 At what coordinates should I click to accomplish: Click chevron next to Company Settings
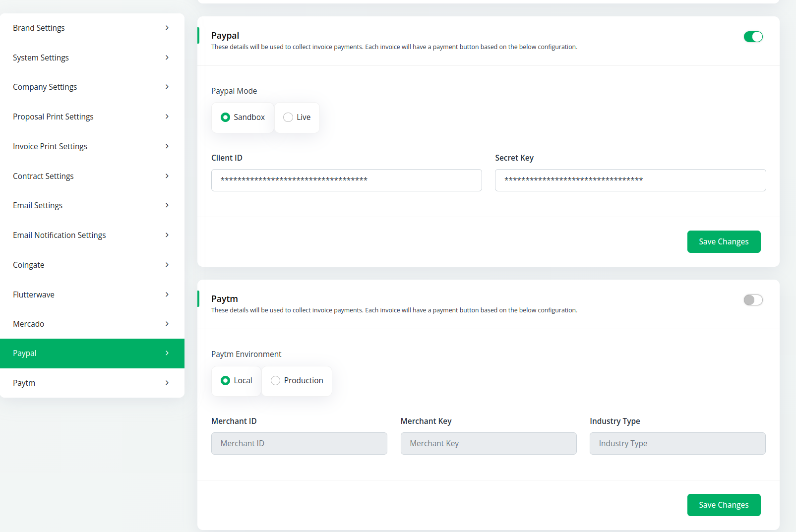[x=167, y=87]
